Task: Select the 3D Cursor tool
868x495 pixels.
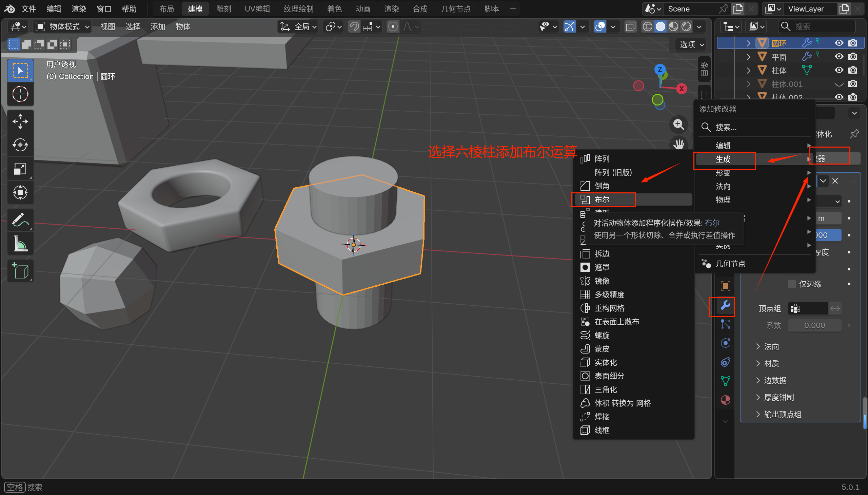Action: pyautogui.click(x=20, y=94)
